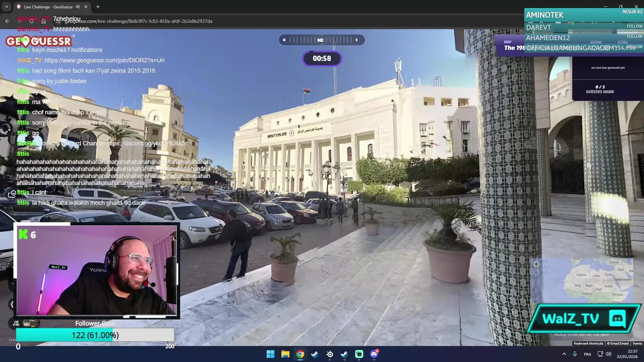Click the WalZ_TV username in chat
The image size is (644, 362).
[x=30, y=60]
